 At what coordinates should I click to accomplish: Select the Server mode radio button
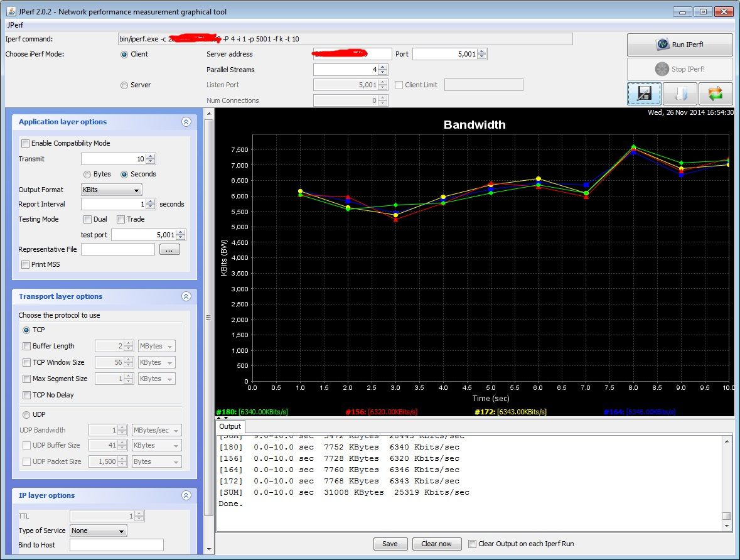click(x=124, y=85)
